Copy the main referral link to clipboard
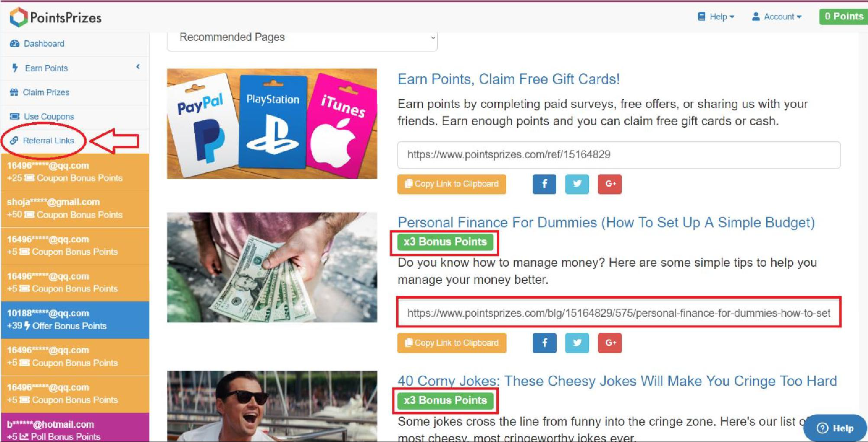The image size is (868, 442). [x=452, y=184]
